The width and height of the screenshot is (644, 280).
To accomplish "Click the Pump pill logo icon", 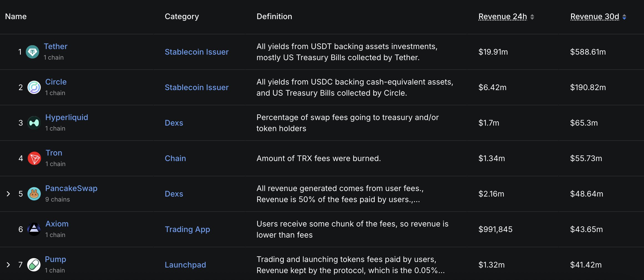I will [34, 265].
